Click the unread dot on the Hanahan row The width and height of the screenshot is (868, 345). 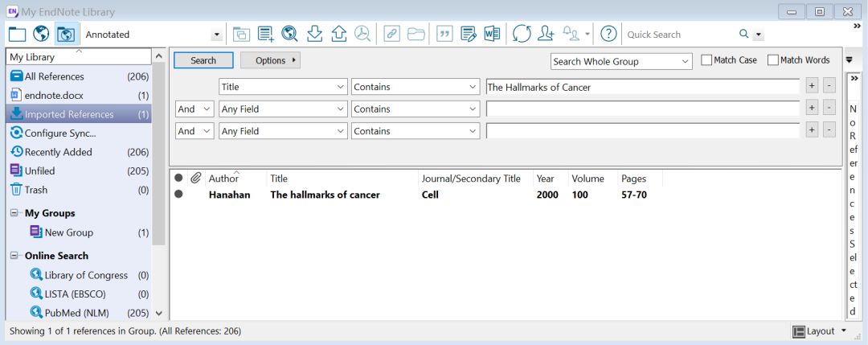click(x=178, y=195)
